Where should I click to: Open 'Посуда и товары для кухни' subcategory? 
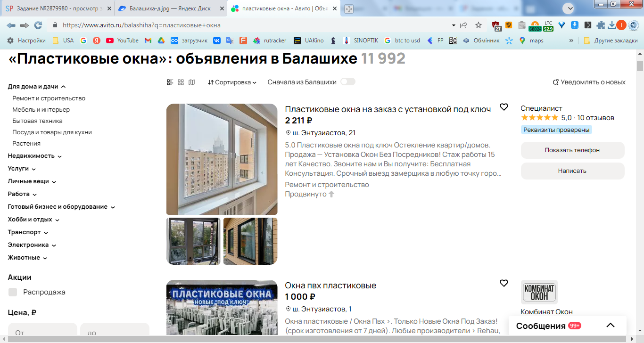(x=52, y=132)
